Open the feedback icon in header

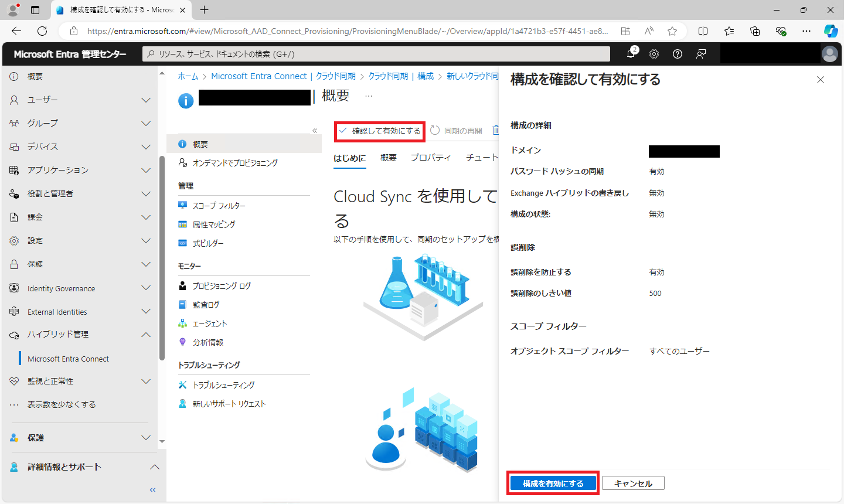point(701,54)
